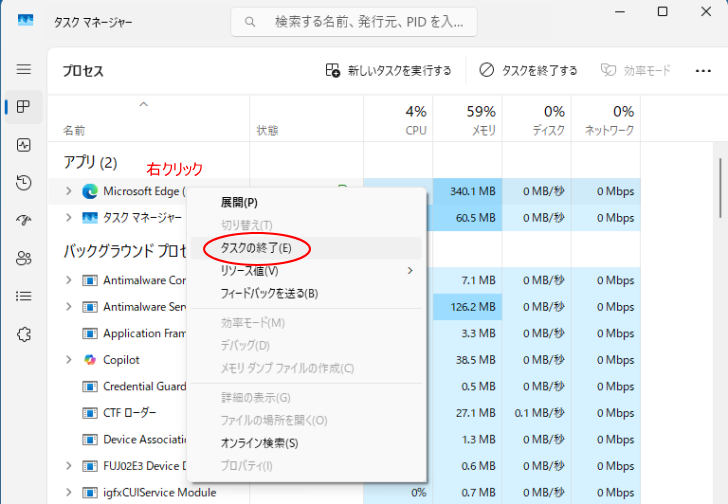Open the Users page from sidebar
728x504 pixels.
(23, 258)
